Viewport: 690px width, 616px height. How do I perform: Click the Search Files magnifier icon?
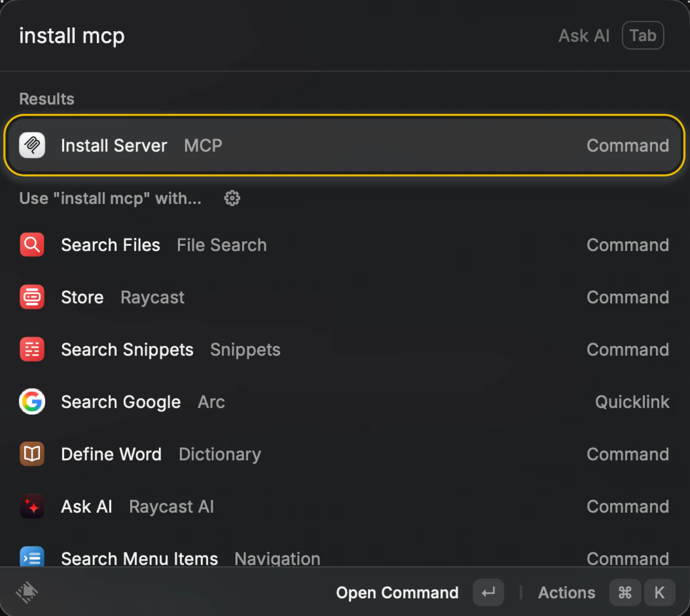(x=32, y=245)
